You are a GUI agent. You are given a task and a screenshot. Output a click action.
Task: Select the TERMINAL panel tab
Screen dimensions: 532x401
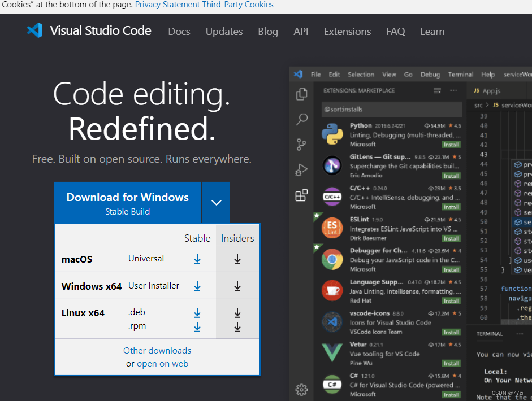tap(489, 334)
